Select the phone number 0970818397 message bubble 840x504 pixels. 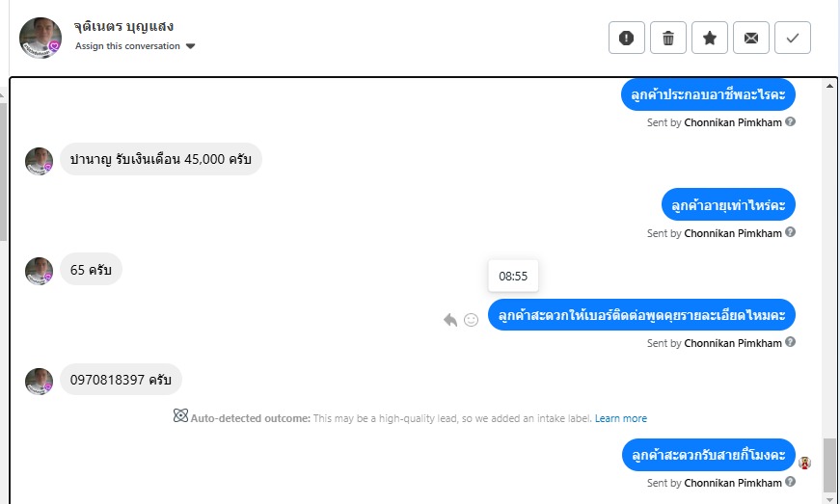pos(121,380)
